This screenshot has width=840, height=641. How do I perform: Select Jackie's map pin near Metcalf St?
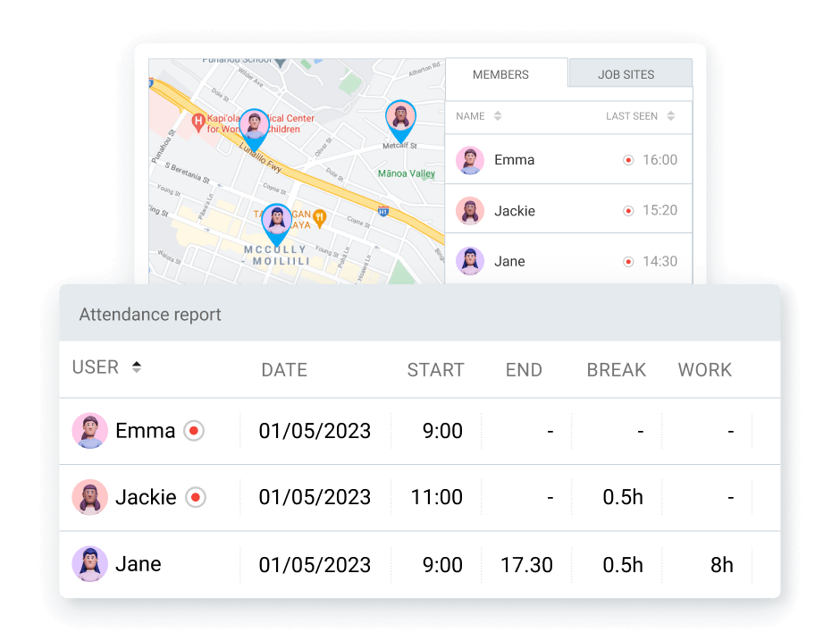click(x=400, y=121)
